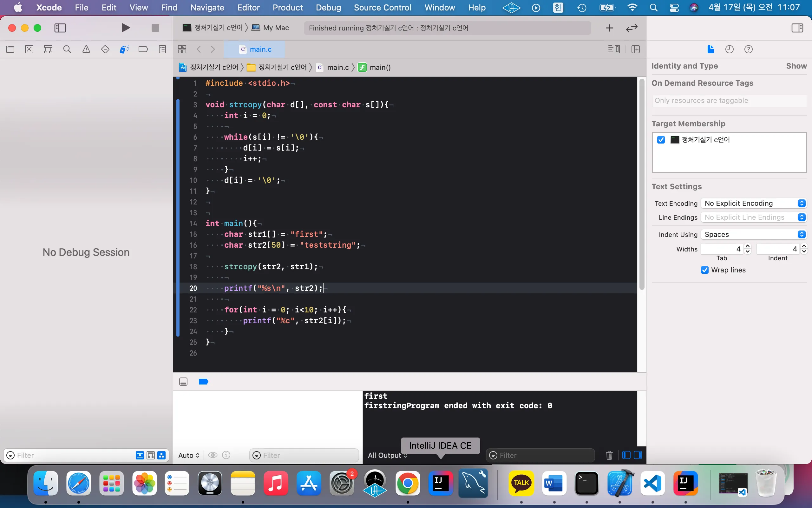Screen dimensions: 812x508
Task: Click main() in the jump bar
Action: 375,68
